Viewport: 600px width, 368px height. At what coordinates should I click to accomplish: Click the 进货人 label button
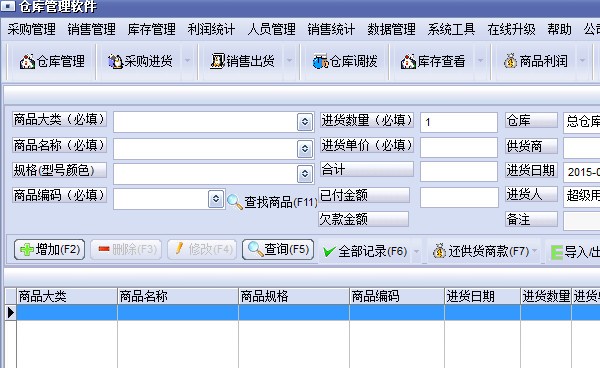tap(531, 194)
